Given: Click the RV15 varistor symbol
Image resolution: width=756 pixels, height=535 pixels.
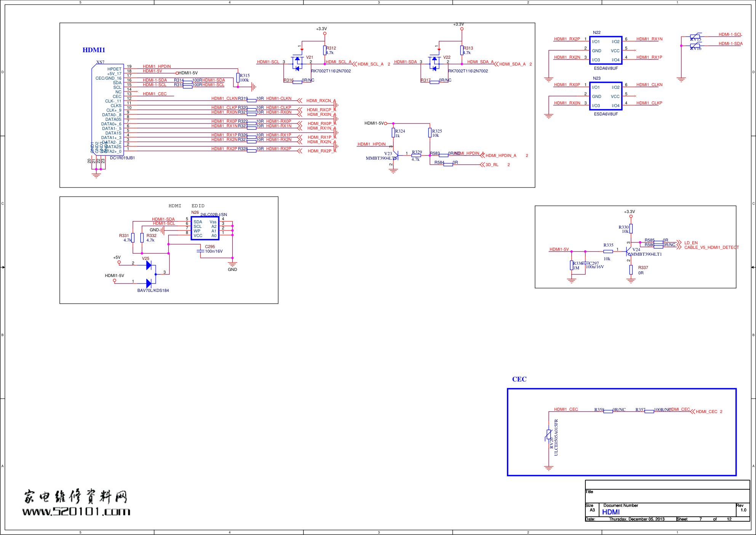Looking at the screenshot, I should click(695, 37).
